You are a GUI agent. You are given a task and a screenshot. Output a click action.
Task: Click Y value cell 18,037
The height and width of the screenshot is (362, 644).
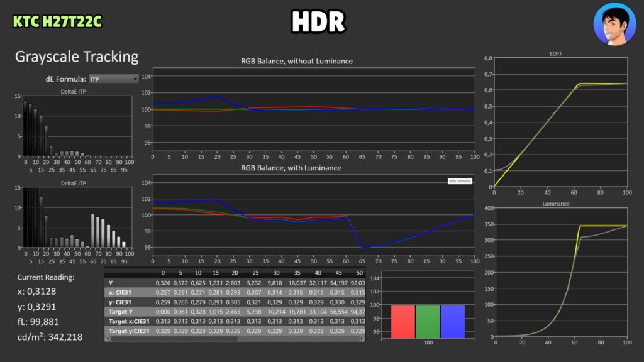[297, 283]
